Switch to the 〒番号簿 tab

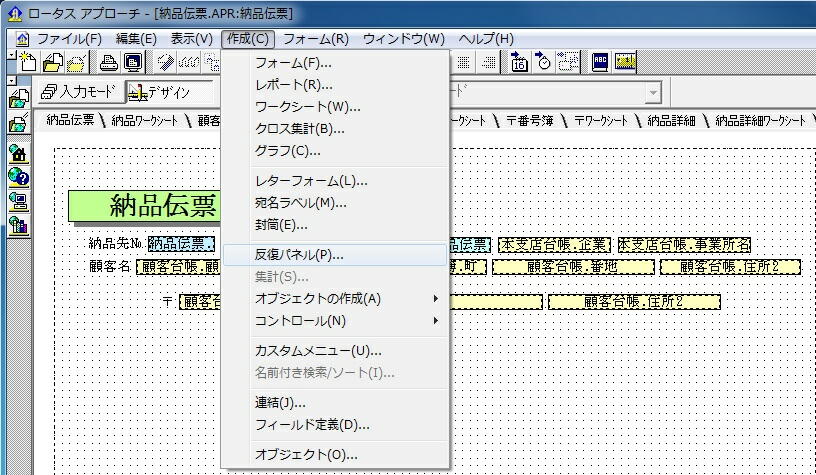530,121
